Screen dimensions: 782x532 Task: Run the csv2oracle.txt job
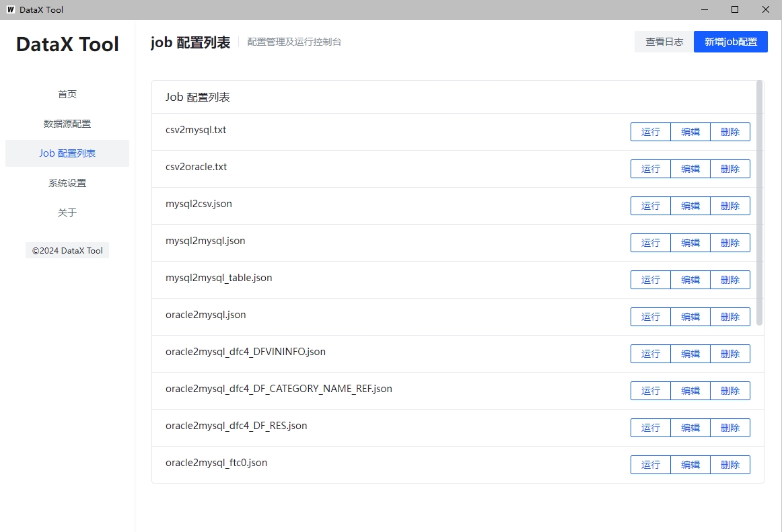650,169
